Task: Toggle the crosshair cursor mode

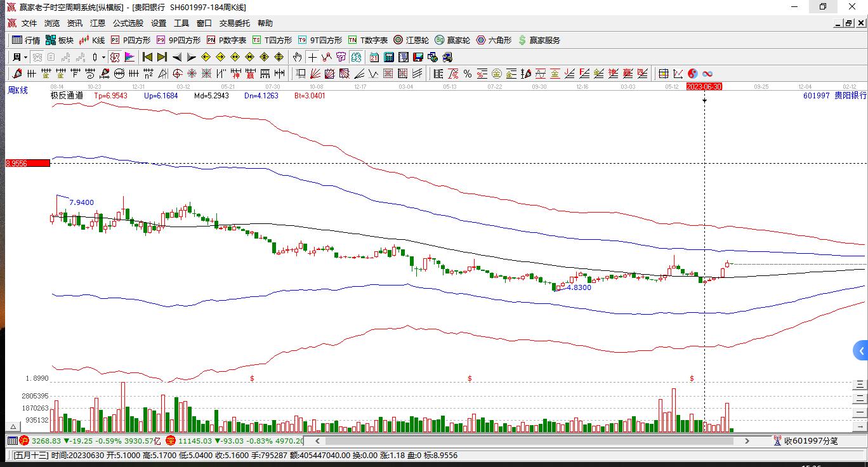Action: pos(312,57)
